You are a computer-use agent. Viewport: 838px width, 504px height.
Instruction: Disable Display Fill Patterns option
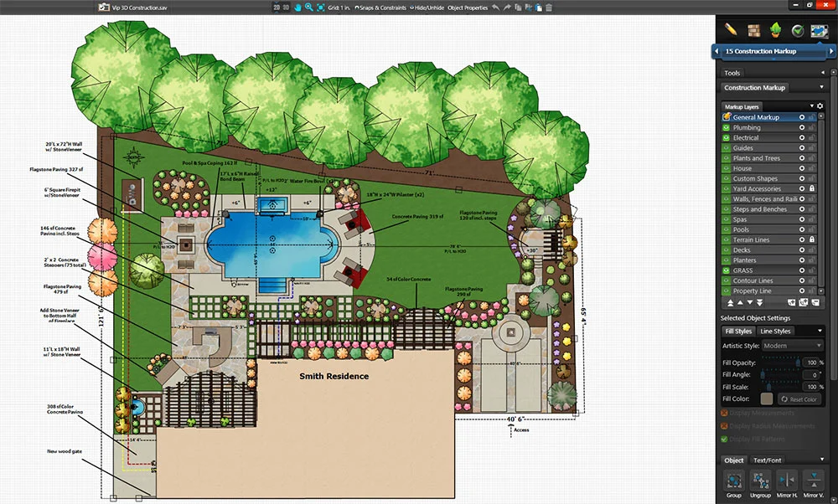(724, 438)
